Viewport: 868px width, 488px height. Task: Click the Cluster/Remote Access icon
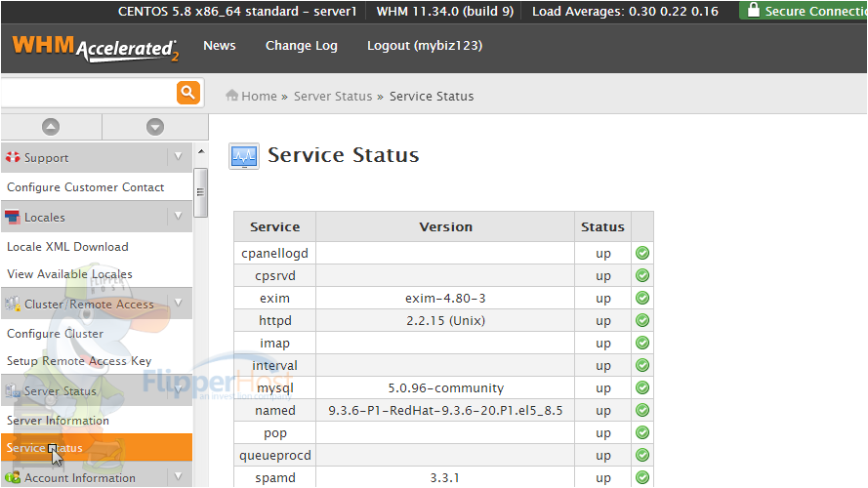pyautogui.click(x=12, y=304)
